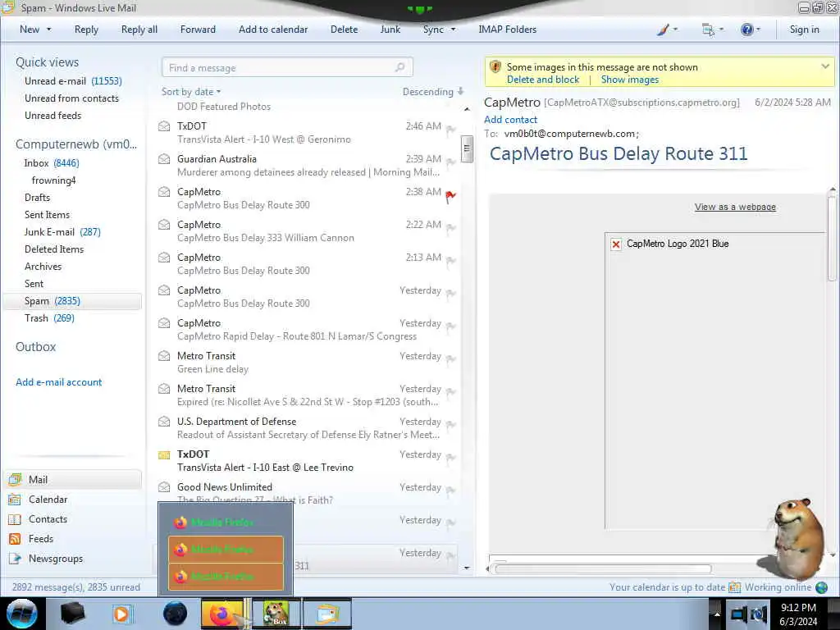Screen dimensions: 840x630
Task: Open IMAP Folders
Action: 507,30
